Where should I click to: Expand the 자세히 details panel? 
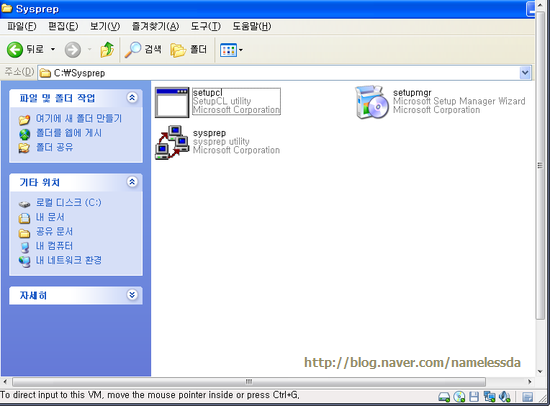[x=132, y=295]
